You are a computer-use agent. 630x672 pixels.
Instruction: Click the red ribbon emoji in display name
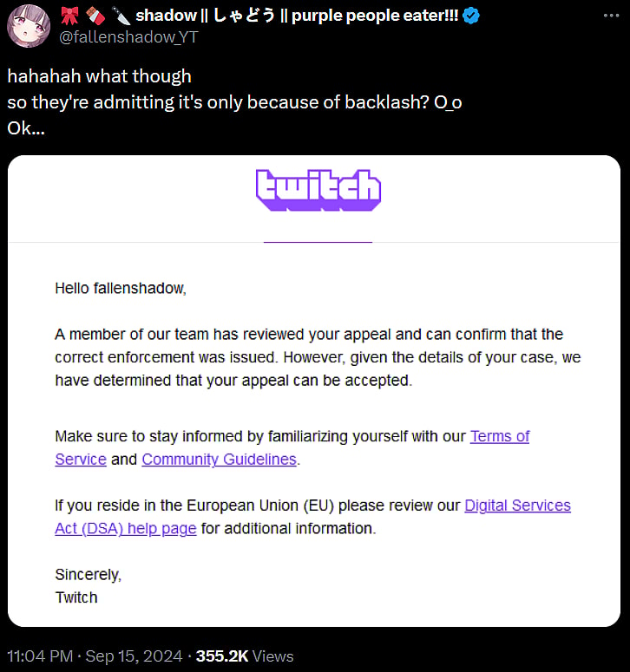click(x=69, y=16)
